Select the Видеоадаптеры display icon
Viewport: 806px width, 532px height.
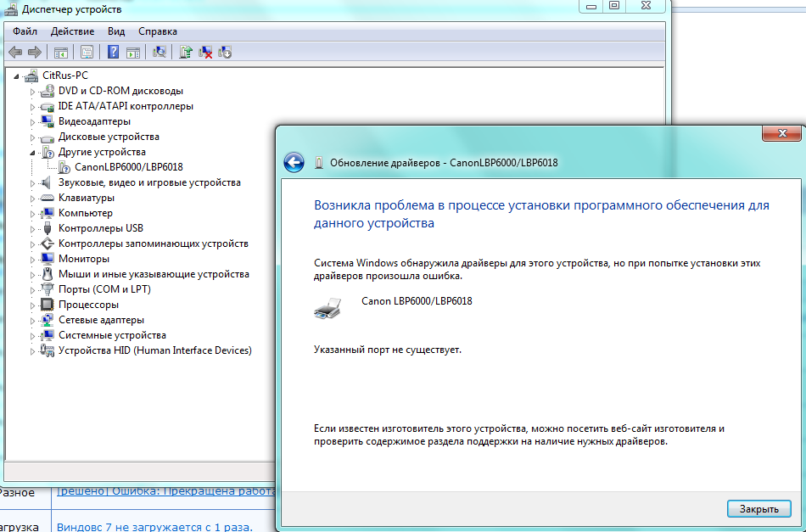48,121
